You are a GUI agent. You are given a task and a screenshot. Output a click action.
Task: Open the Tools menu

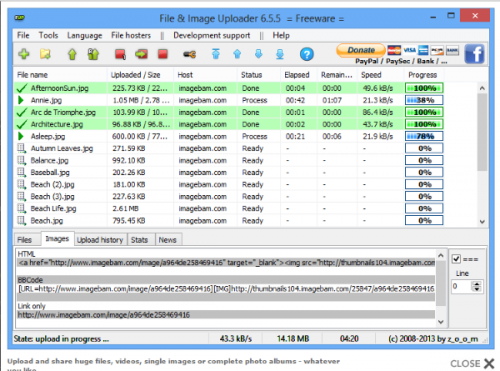48,35
